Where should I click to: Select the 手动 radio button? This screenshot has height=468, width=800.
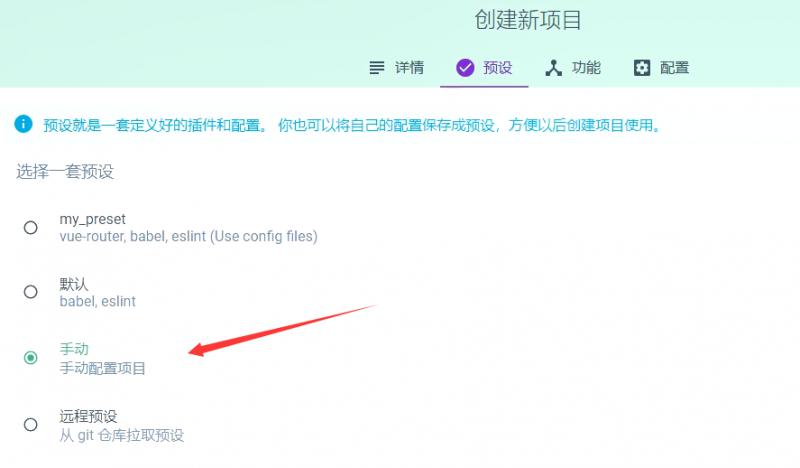[31, 358]
